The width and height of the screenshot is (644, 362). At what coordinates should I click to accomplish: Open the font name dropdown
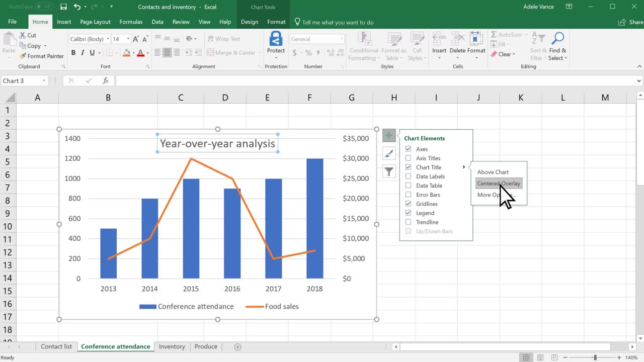108,39
